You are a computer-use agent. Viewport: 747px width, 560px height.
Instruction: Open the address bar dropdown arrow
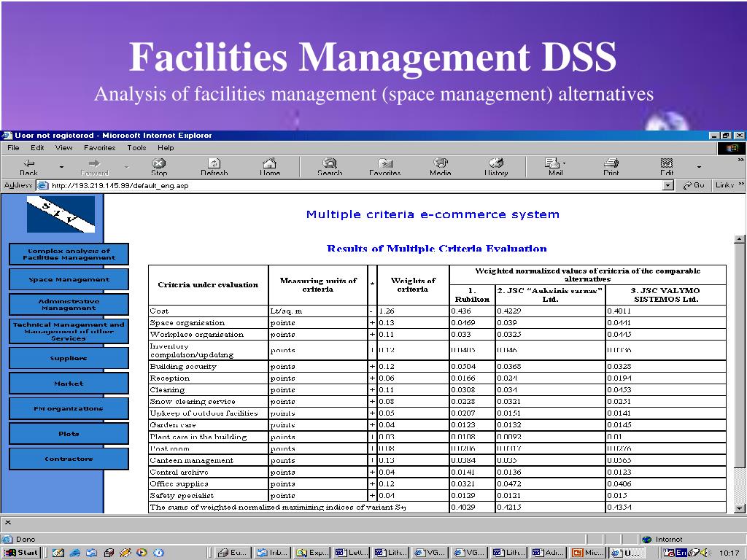tap(668, 185)
